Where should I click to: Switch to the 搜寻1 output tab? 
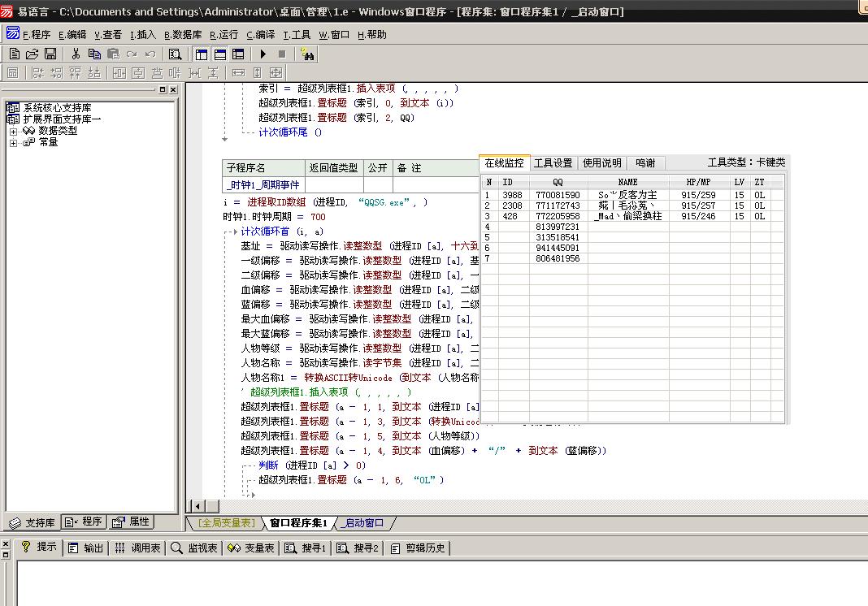(306, 548)
